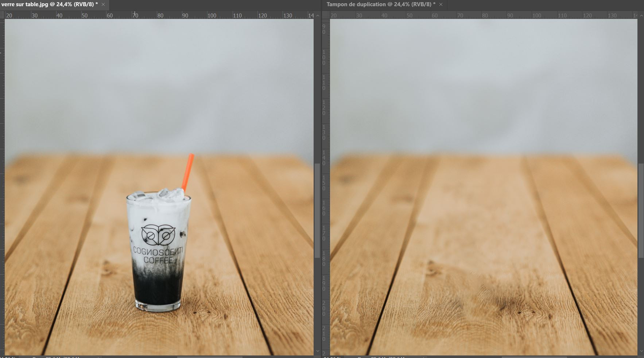
Task: Click the left document's vertical scrollbar thumb
Action: [317, 211]
